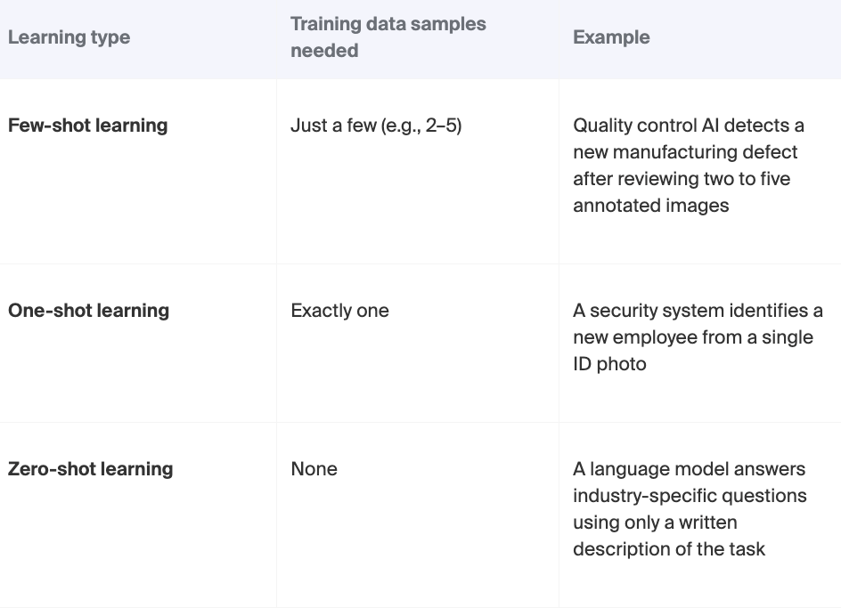The image size is (841, 616).
Task: Select the 'Few-shot learning' row label
Action: (87, 126)
